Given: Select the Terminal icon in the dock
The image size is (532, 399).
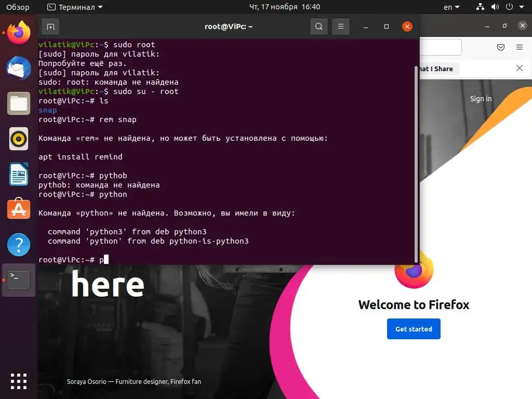Looking at the screenshot, I should [x=19, y=280].
